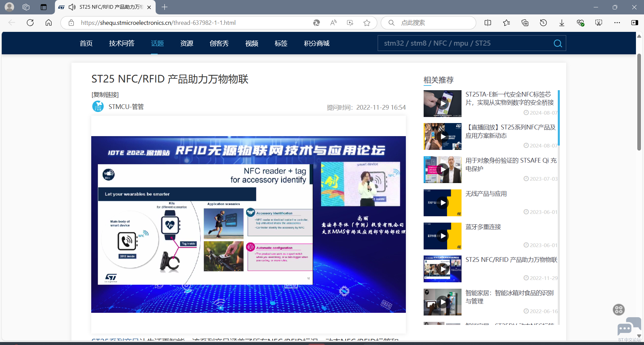Open the 标签 navigation item
The image size is (644, 345).
point(281,43)
